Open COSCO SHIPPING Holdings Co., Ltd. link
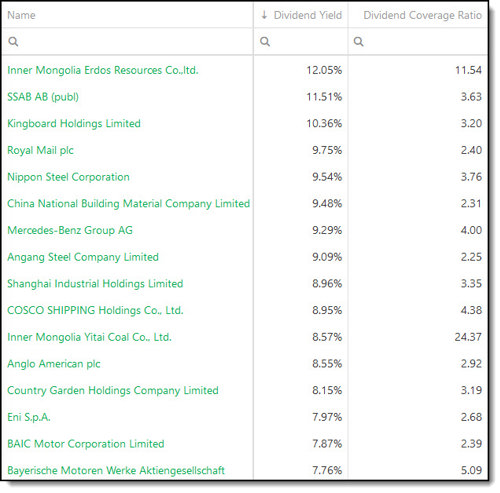500x493 pixels. [95, 310]
